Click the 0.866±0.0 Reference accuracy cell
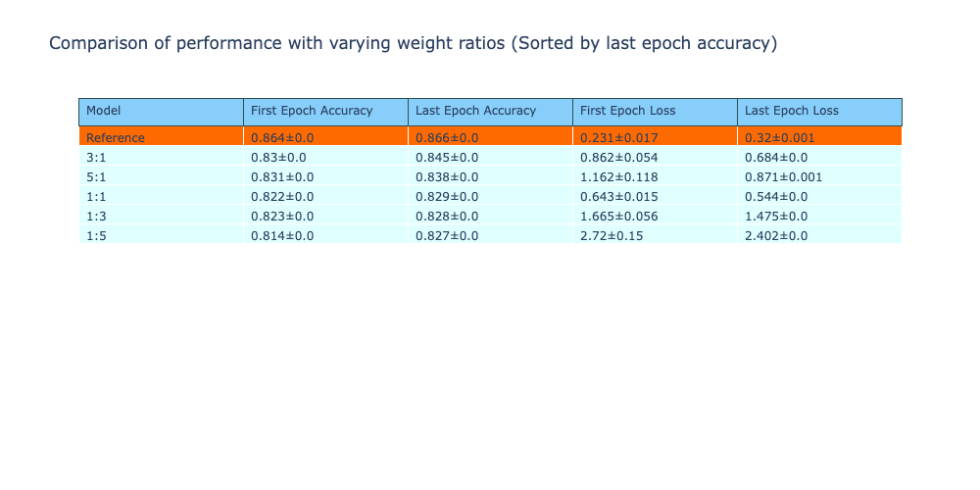 pos(447,137)
